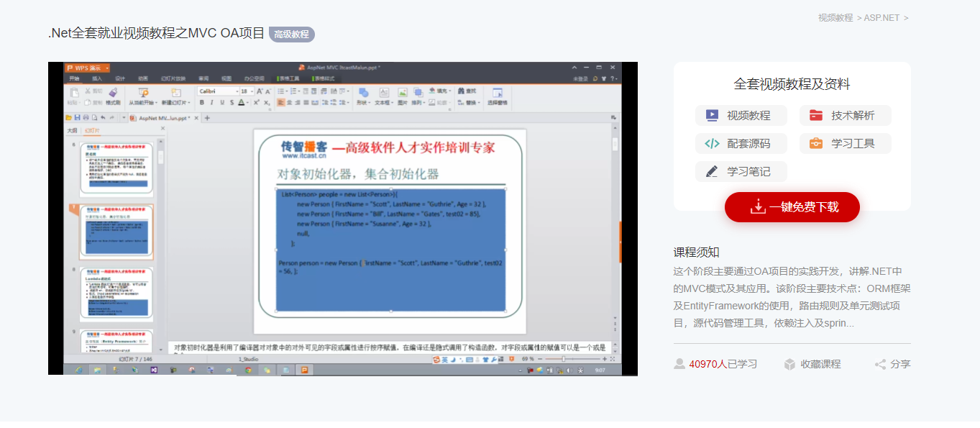Open the 技术解析 resource
Screen dimensions: 980x428
point(845,115)
